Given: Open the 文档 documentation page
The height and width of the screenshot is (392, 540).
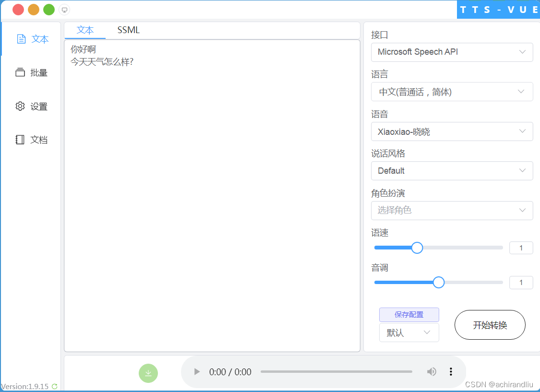Looking at the screenshot, I should (x=31, y=140).
